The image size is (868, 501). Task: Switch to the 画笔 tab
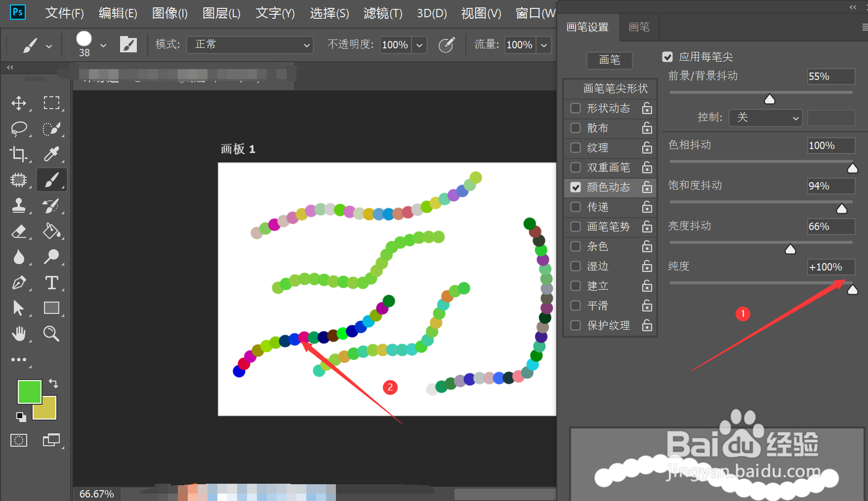pos(639,27)
